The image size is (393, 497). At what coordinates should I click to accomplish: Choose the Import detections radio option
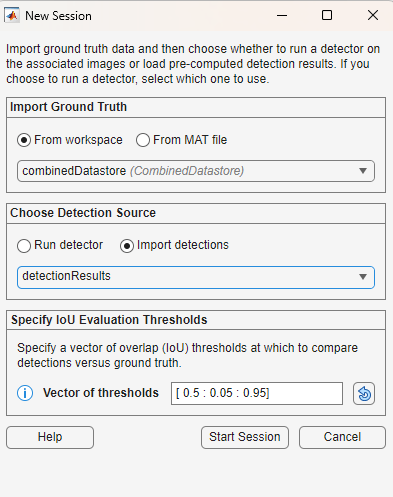[x=127, y=246]
